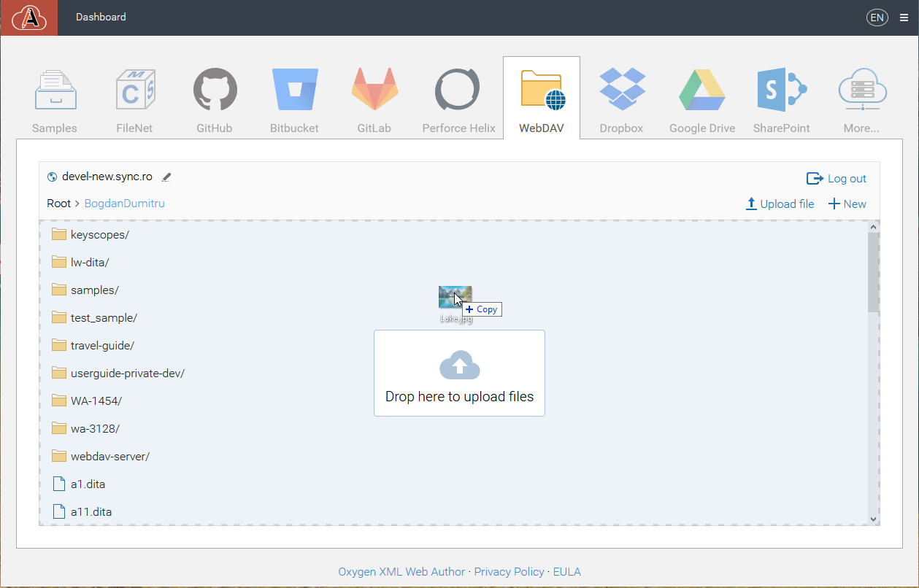Click the file list scroll up arrow
Image resolution: width=919 pixels, height=588 pixels.
pyautogui.click(x=873, y=228)
